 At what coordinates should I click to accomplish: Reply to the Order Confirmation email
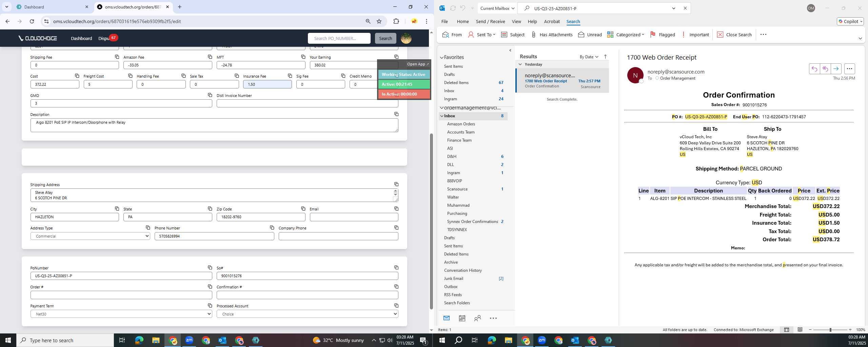click(x=814, y=69)
